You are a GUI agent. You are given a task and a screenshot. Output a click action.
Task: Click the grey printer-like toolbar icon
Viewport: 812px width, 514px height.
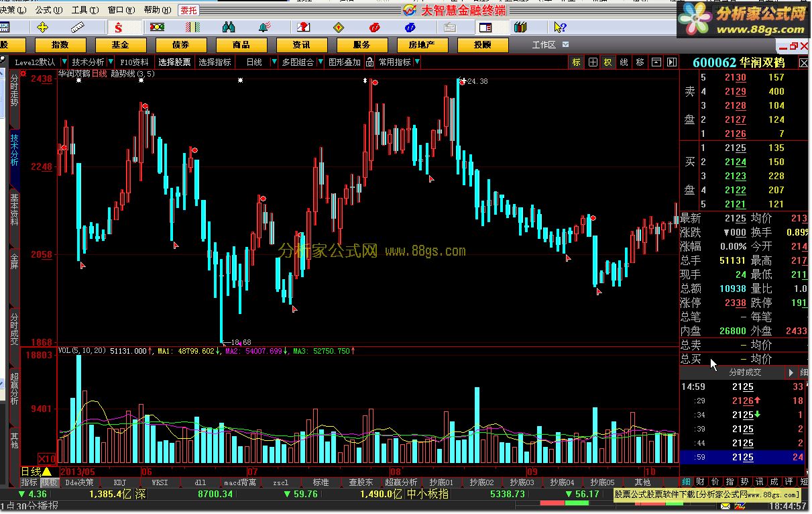(x=449, y=28)
